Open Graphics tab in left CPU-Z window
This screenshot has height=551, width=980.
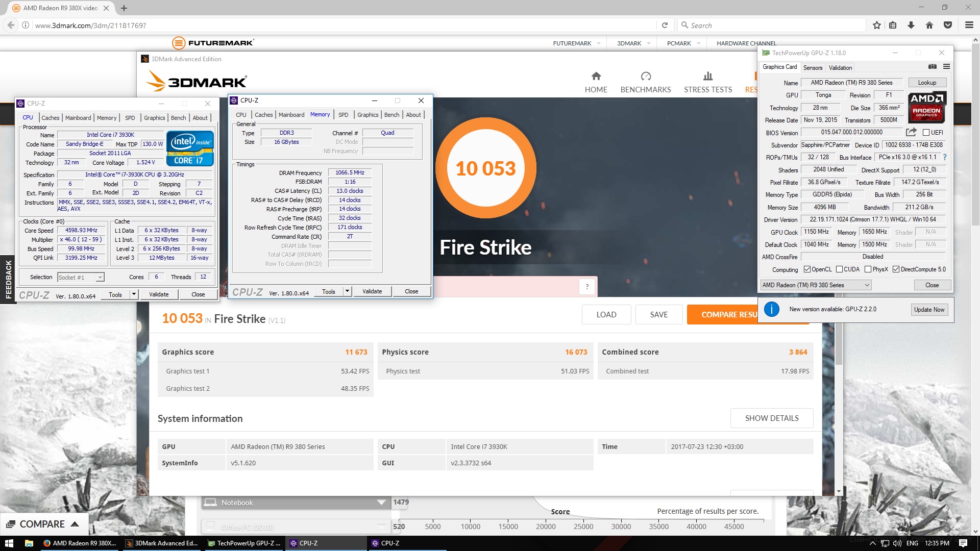pos(155,118)
